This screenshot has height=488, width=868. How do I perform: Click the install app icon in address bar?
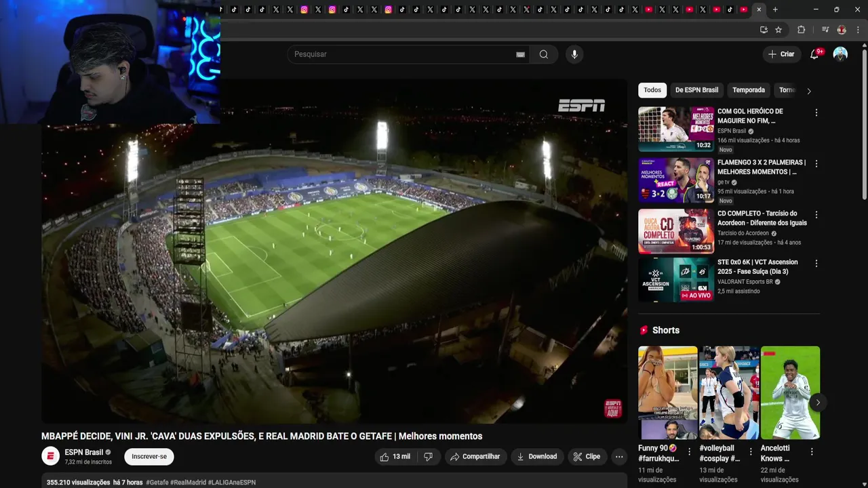click(764, 30)
